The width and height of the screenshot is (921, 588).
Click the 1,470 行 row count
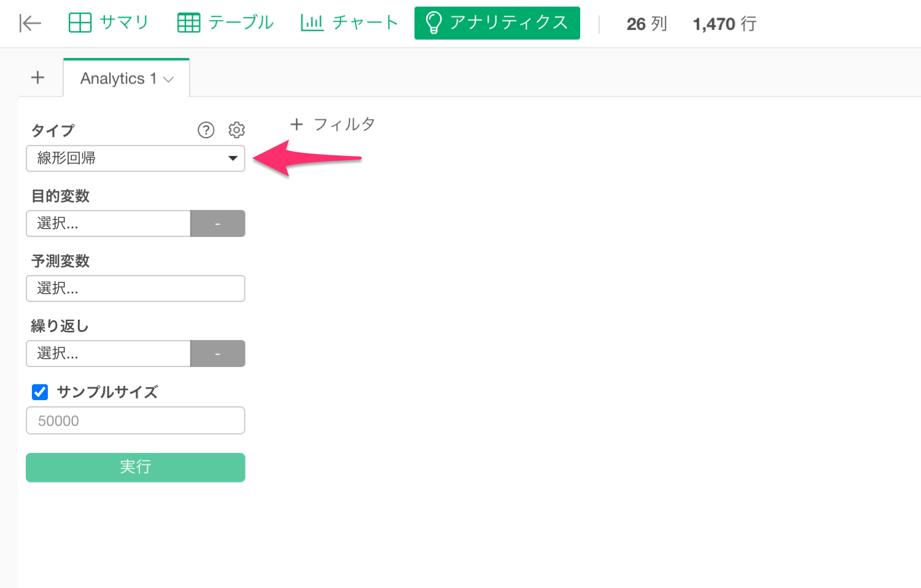(x=725, y=23)
